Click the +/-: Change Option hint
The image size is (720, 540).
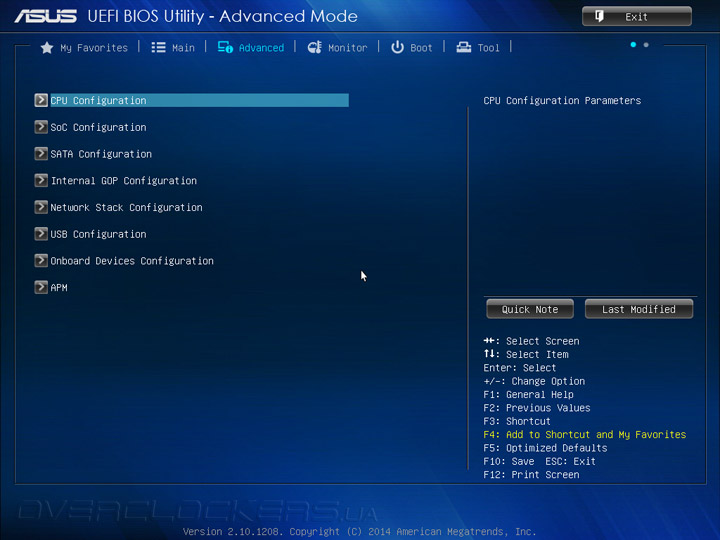click(534, 381)
